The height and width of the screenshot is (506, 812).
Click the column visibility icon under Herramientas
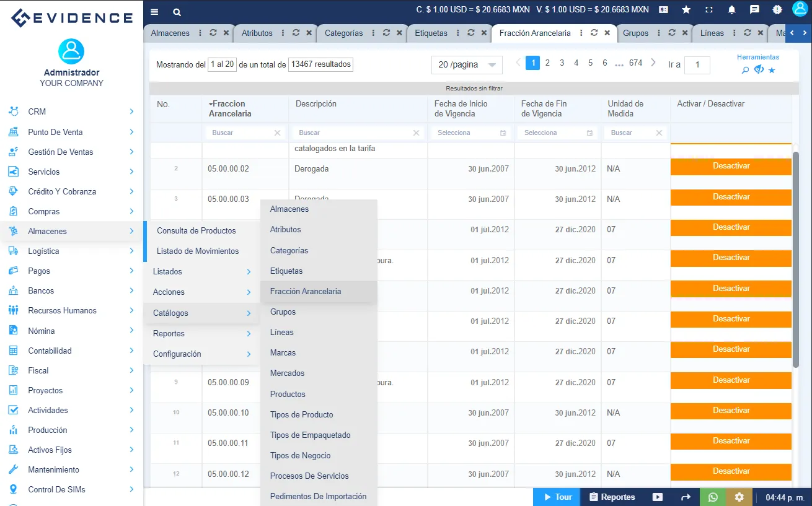(757, 69)
